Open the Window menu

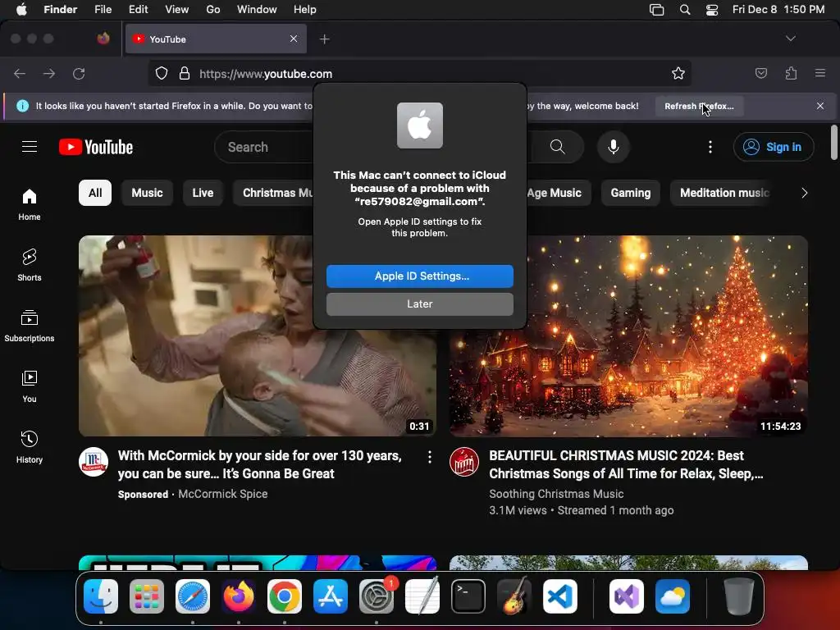click(x=257, y=10)
